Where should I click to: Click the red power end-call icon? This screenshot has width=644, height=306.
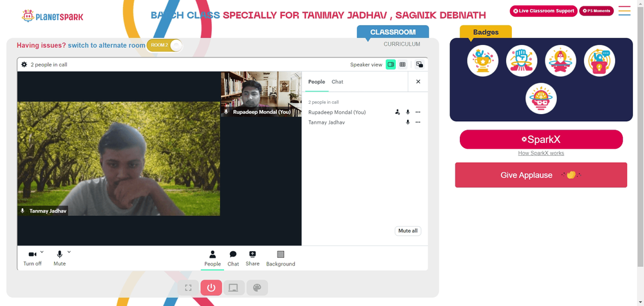211,287
